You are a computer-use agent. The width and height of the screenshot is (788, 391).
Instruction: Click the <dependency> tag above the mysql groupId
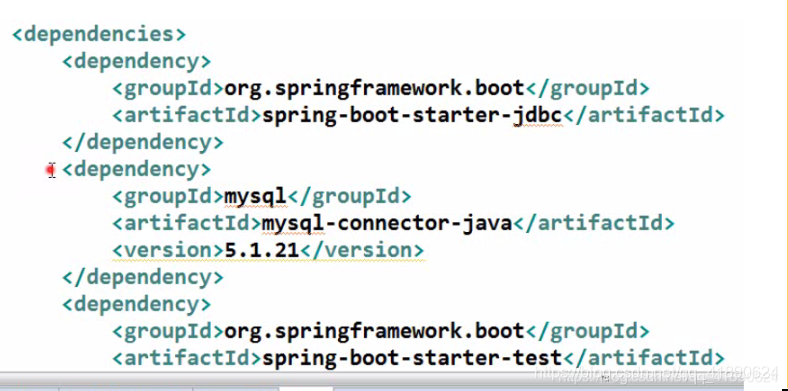pyautogui.click(x=137, y=169)
